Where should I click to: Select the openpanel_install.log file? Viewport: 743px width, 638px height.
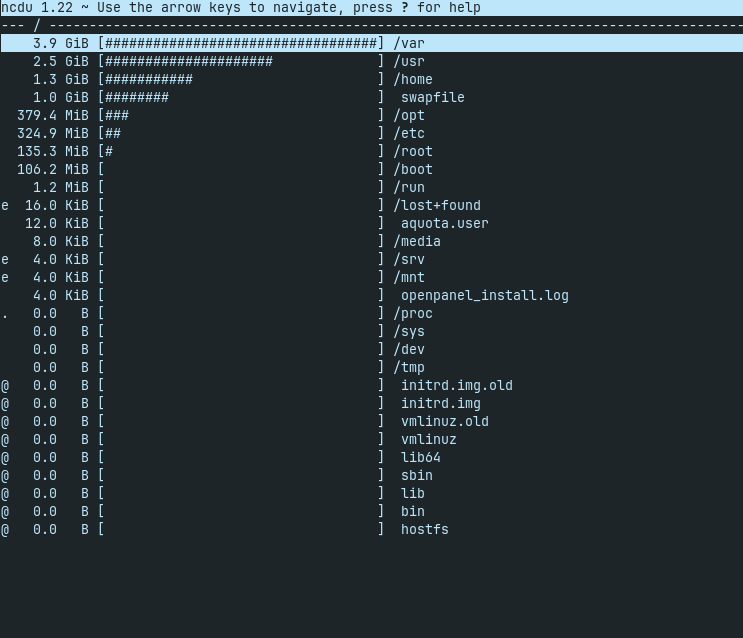click(x=372, y=295)
